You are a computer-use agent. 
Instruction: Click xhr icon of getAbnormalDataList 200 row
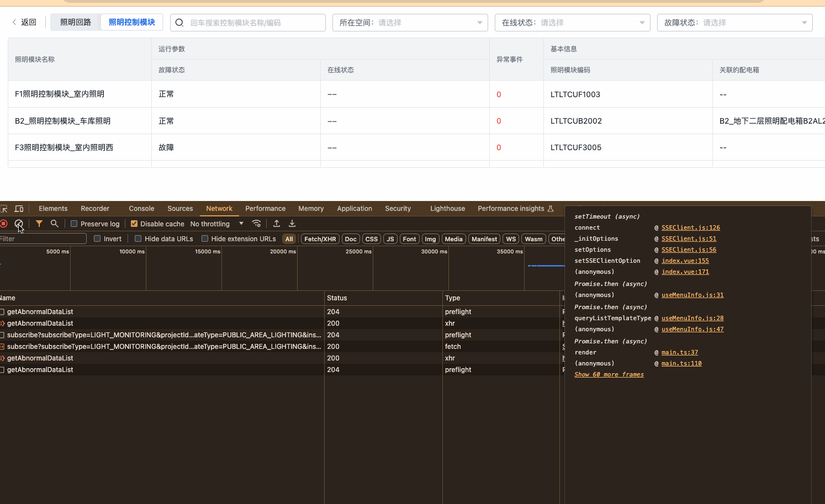coord(2,323)
